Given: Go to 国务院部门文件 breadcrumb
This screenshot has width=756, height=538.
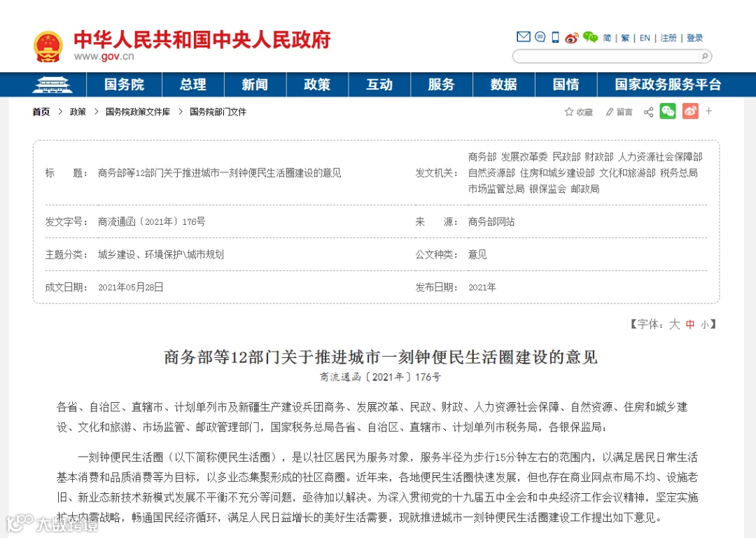Looking at the screenshot, I should point(218,112).
